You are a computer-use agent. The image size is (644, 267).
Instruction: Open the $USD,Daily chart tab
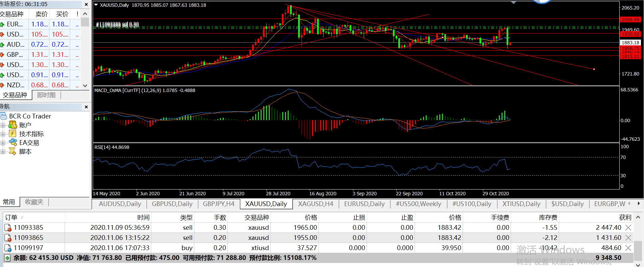coord(567,204)
